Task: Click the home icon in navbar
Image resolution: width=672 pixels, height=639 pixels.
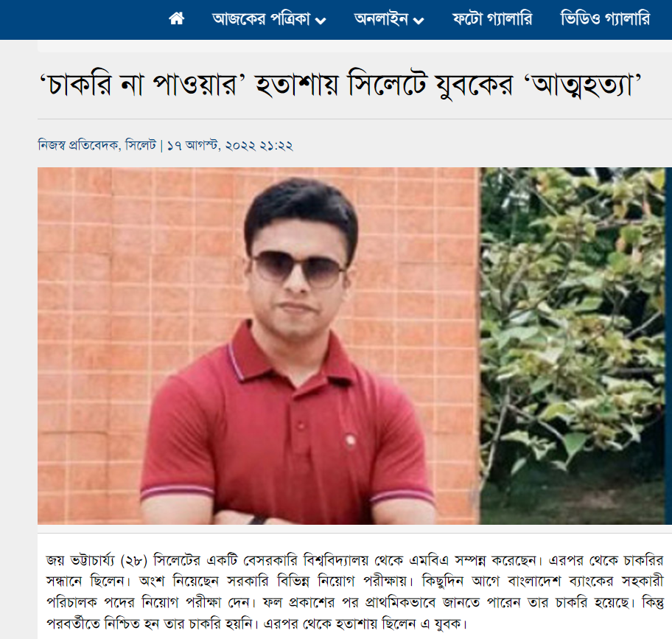Action: [177, 19]
